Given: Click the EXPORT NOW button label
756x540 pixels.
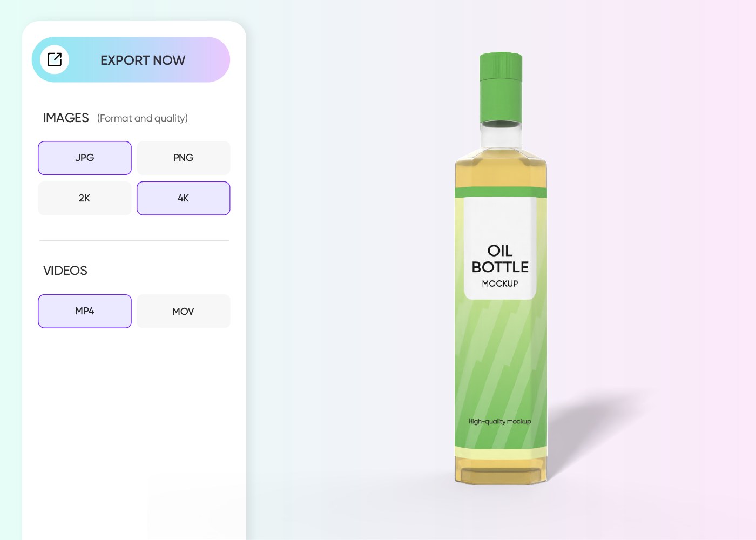Looking at the screenshot, I should (143, 60).
